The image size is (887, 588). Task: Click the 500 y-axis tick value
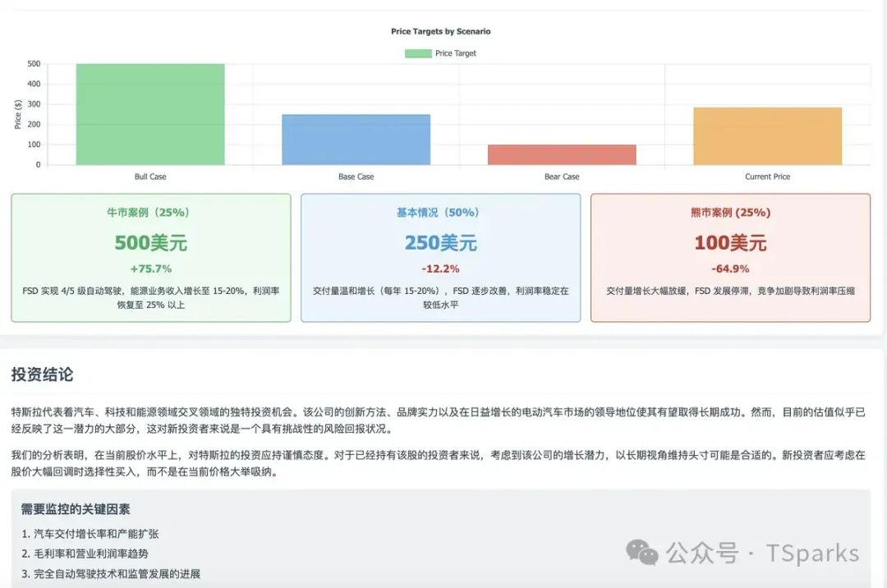pos(34,64)
